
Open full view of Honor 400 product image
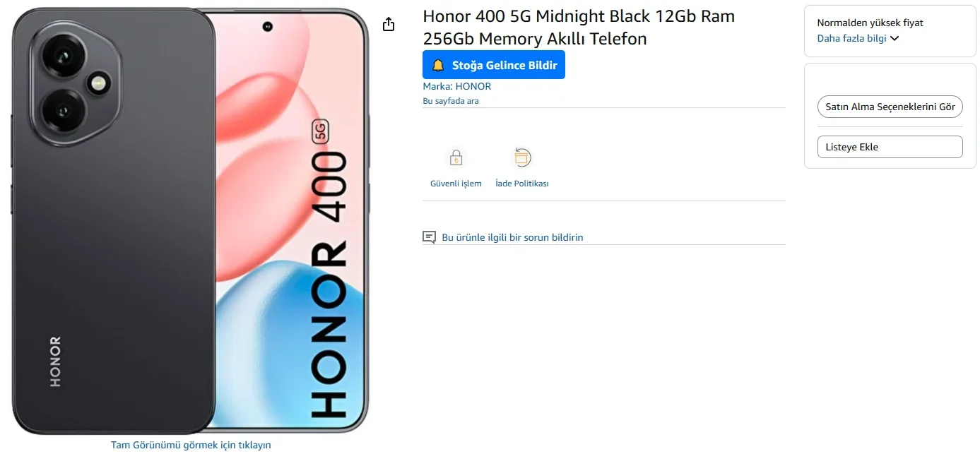(191, 220)
